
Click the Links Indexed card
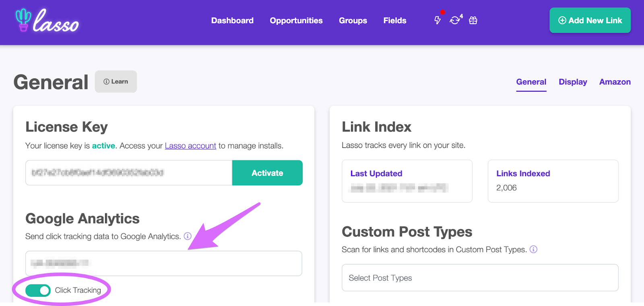[x=553, y=181]
